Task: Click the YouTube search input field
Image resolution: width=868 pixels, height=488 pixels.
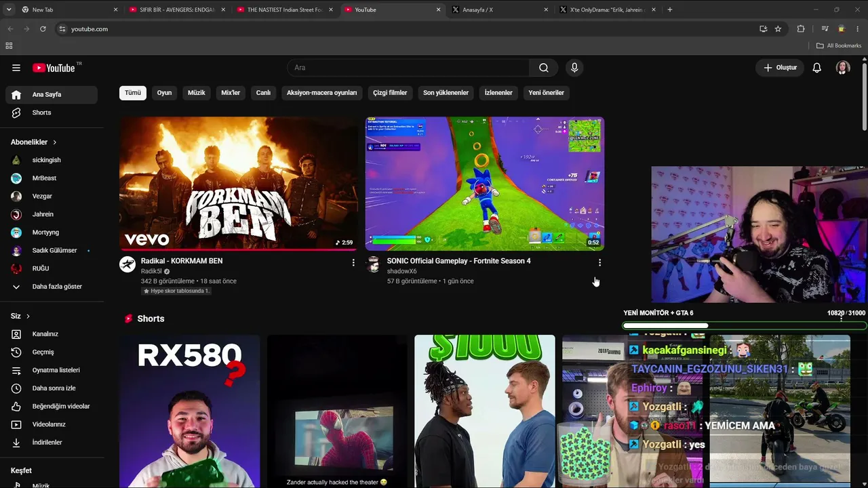Action: point(408,68)
